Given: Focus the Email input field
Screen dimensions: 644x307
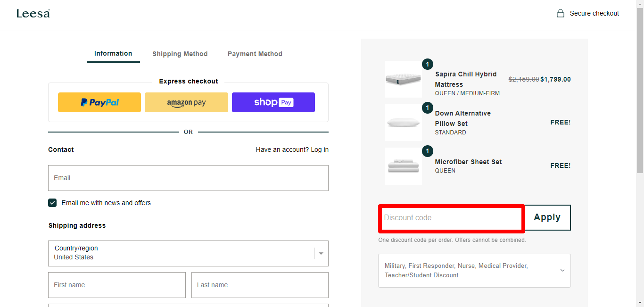Looking at the screenshot, I should (x=188, y=178).
